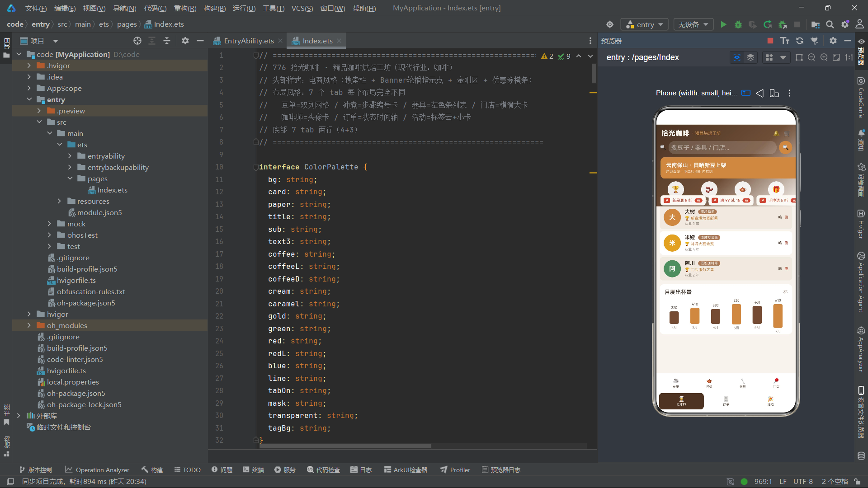Toggle frame outline icon in previewer toolbar

tap(799, 57)
